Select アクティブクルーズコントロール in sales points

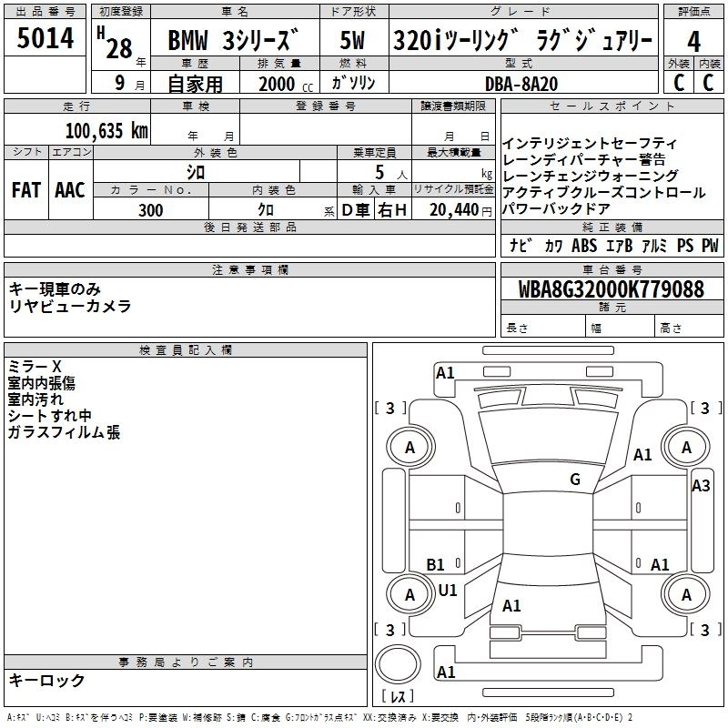tap(604, 192)
